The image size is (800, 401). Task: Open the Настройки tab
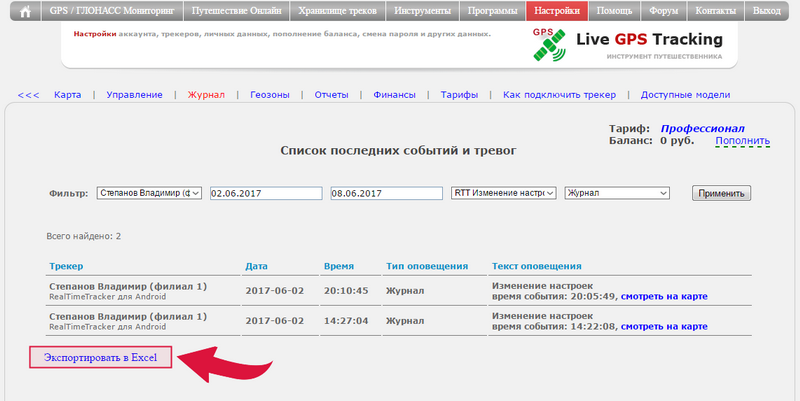[555, 11]
